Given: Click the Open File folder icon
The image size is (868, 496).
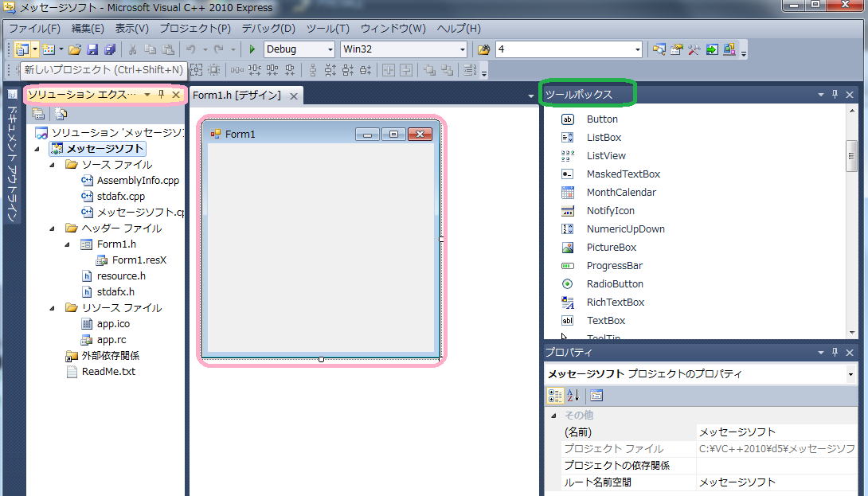Looking at the screenshot, I should [75, 49].
